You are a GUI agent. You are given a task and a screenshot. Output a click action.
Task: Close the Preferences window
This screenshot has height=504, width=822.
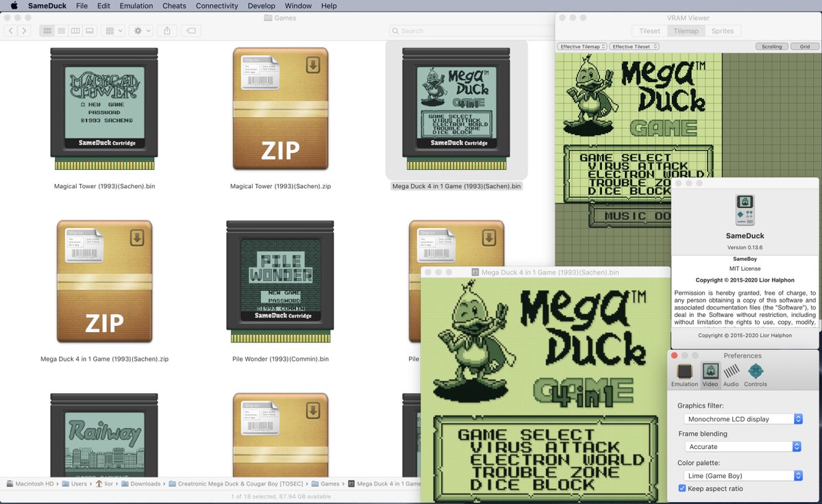(675, 355)
